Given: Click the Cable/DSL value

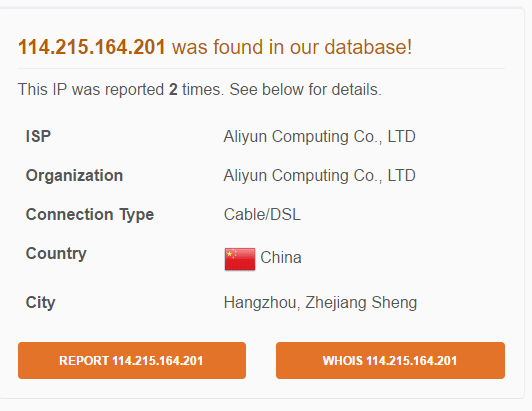Looking at the screenshot, I should coord(262,214).
